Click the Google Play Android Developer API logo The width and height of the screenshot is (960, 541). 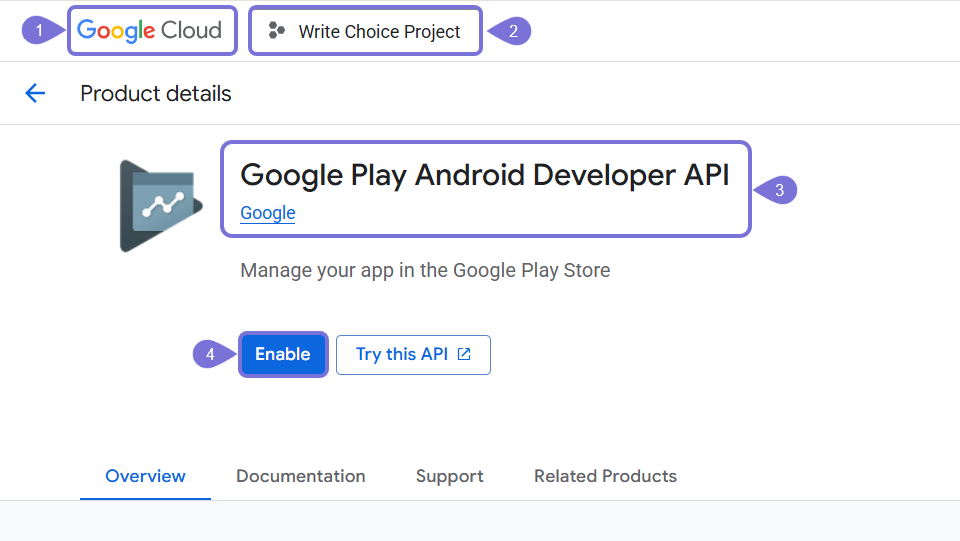[160, 205]
